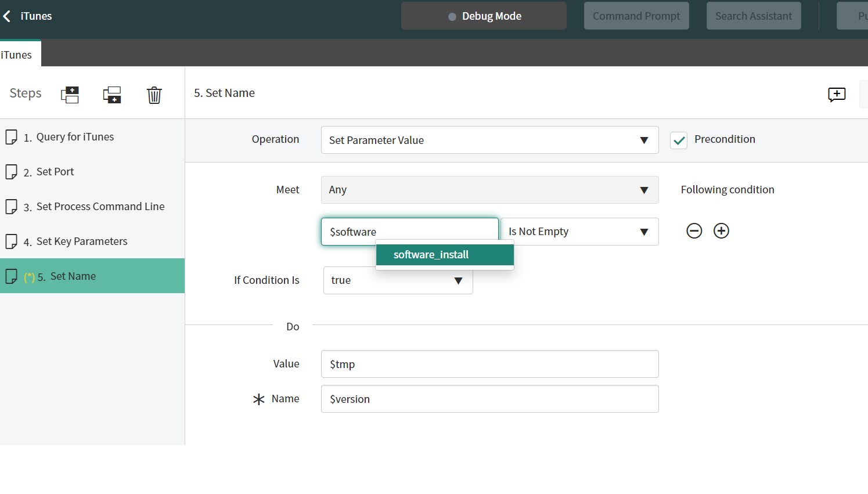Viewport: 868px width, 494px height.
Task: Select software_install from the suggestion list
Action: 445,255
